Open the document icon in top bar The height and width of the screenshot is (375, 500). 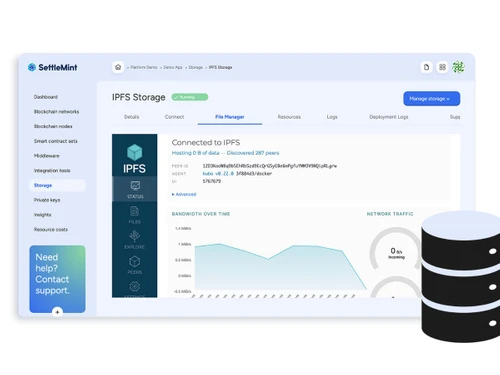(426, 67)
